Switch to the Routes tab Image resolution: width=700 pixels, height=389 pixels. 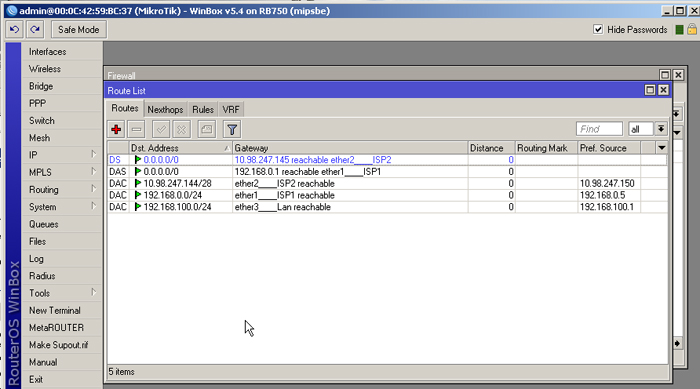(125, 109)
